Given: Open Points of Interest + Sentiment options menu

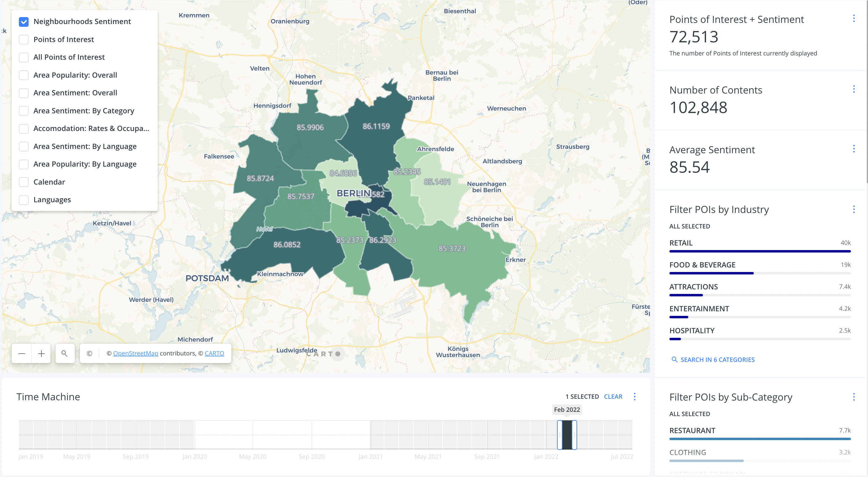Looking at the screenshot, I should point(853,18).
